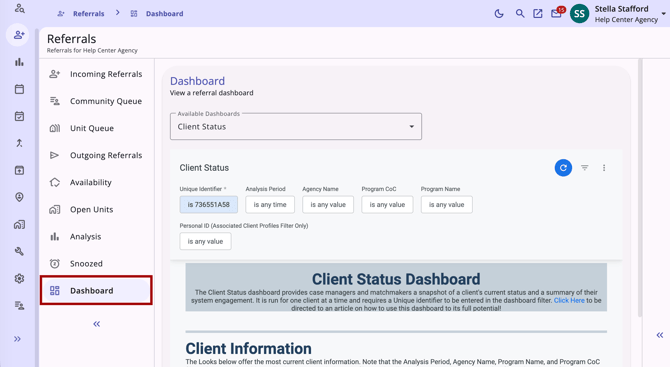670x367 pixels.
Task: Open the blank calendar rail icon
Action: [x=19, y=89]
